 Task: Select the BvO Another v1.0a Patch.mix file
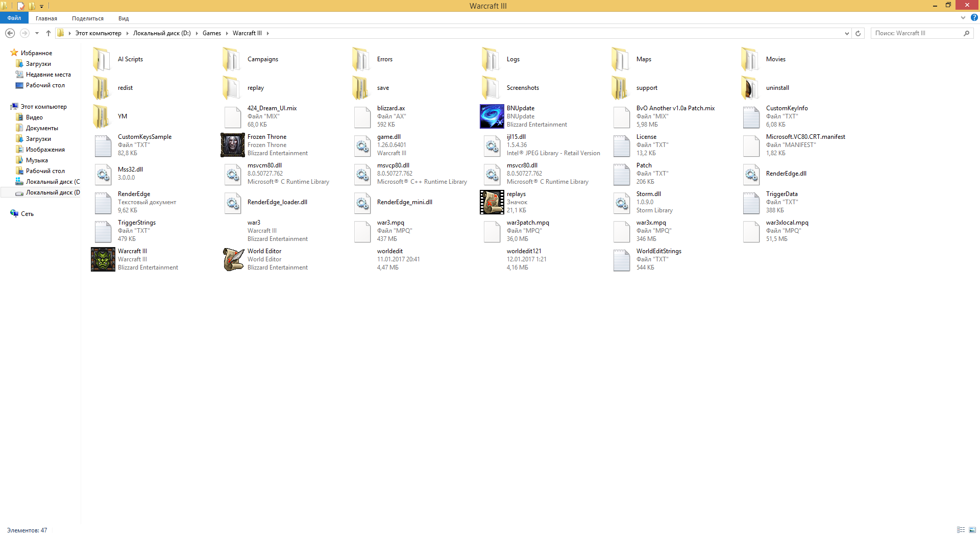(675, 108)
